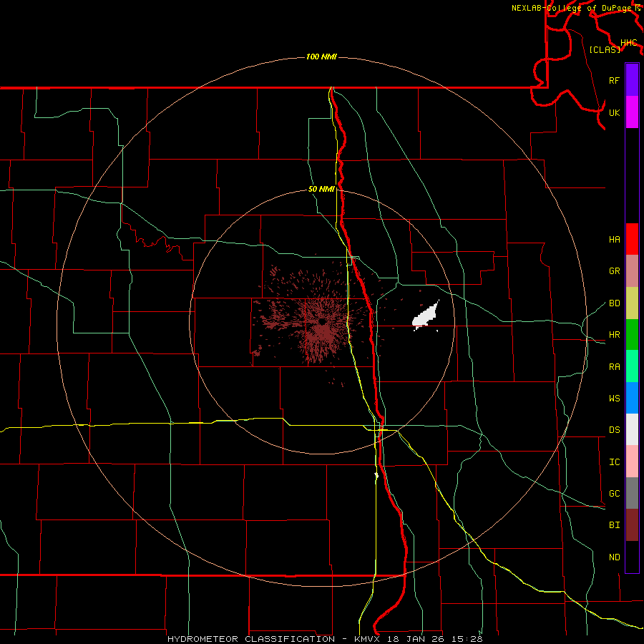Click the UK legend label

614,112
